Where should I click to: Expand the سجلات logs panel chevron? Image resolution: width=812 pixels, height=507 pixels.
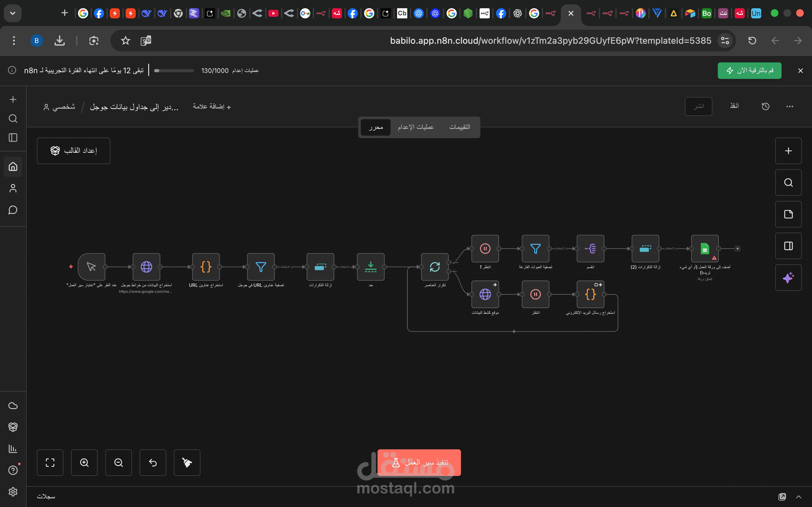point(799,497)
